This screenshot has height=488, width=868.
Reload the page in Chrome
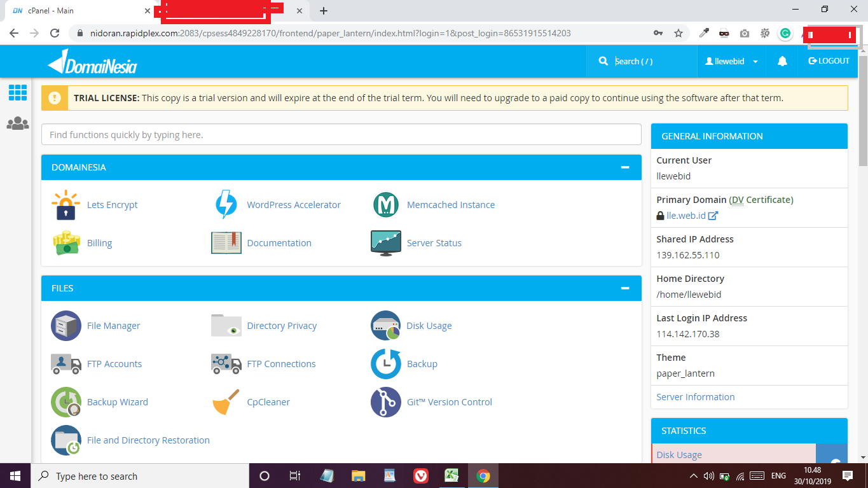[x=55, y=33]
